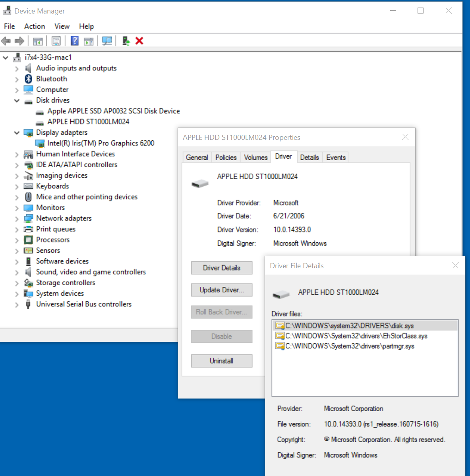
Task: Click the Sensors category icon
Action: 28,250
